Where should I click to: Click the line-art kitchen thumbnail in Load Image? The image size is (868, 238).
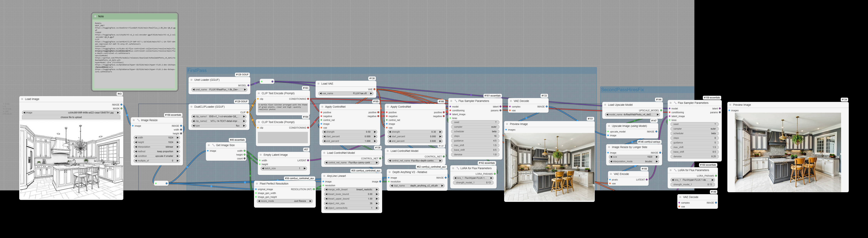71,160
